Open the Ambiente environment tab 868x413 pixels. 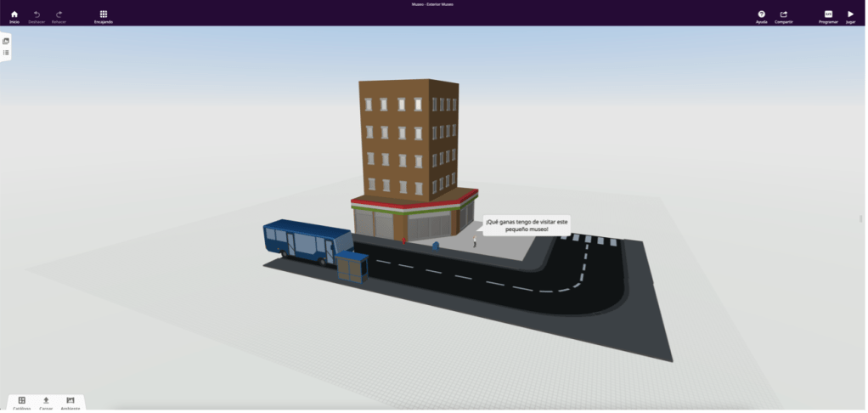[70, 400]
